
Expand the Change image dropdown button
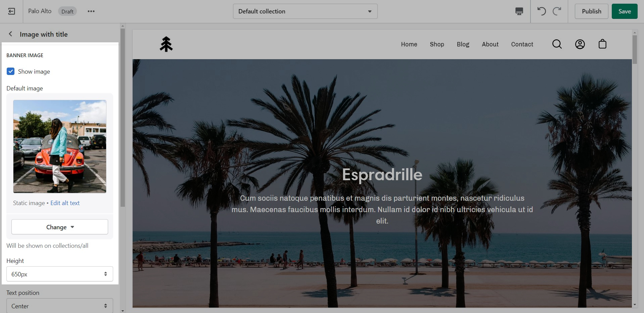point(60,227)
